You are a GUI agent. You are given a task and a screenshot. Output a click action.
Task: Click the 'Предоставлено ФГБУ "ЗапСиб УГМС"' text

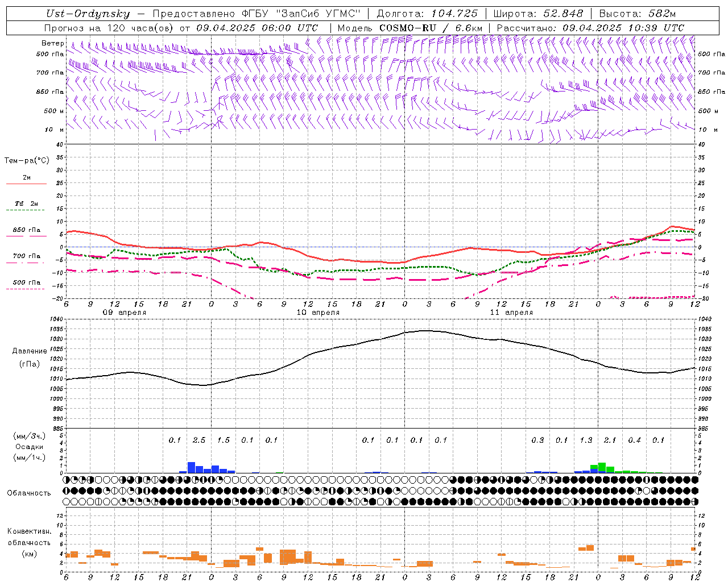256,14
